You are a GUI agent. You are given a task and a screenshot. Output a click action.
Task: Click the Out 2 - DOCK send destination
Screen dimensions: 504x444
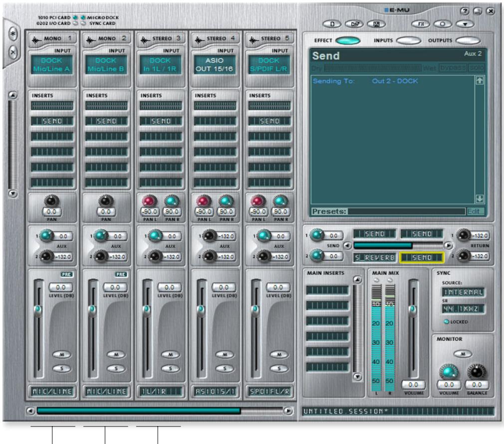coord(395,81)
